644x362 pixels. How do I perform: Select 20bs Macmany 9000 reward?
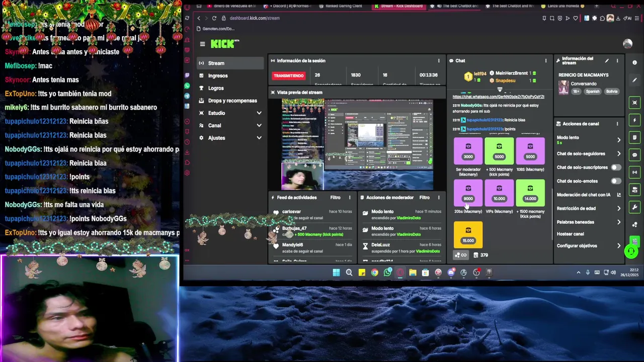click(468, 193)
